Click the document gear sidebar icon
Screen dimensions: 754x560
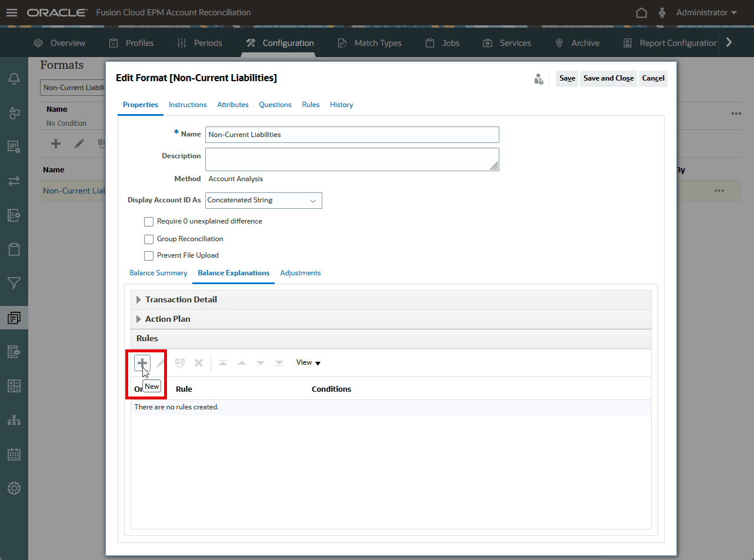coord(14,215)
